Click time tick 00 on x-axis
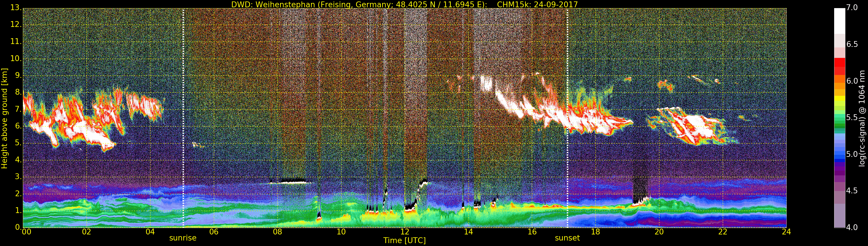The height and width of the screenshot is (246, 868). point(26,232)
